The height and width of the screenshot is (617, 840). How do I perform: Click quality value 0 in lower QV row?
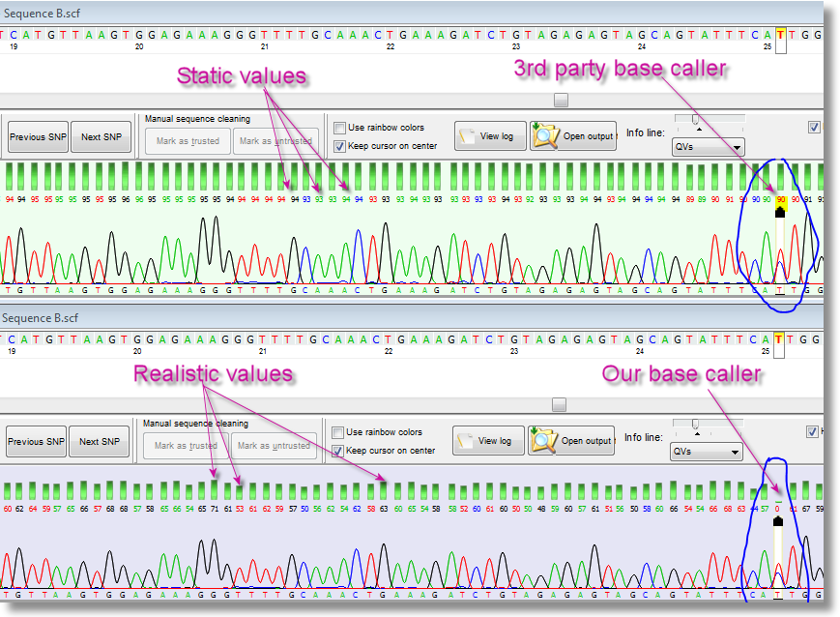(777, 509)
